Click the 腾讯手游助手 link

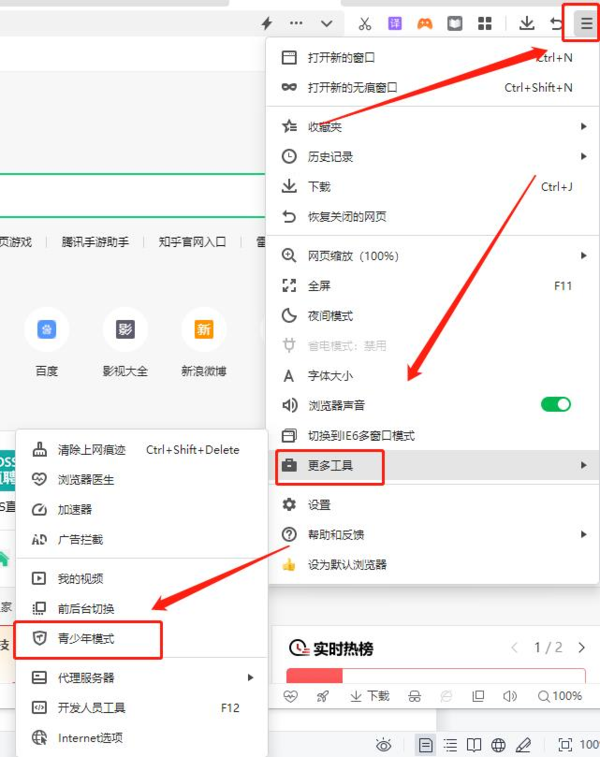95,242
